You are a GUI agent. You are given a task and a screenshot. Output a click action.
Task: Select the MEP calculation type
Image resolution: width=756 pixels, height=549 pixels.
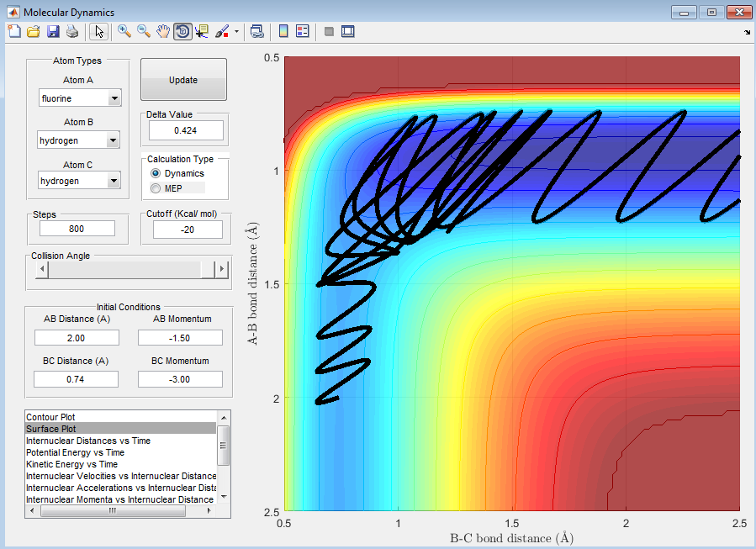pyautogui.click(x=155, y=188)
